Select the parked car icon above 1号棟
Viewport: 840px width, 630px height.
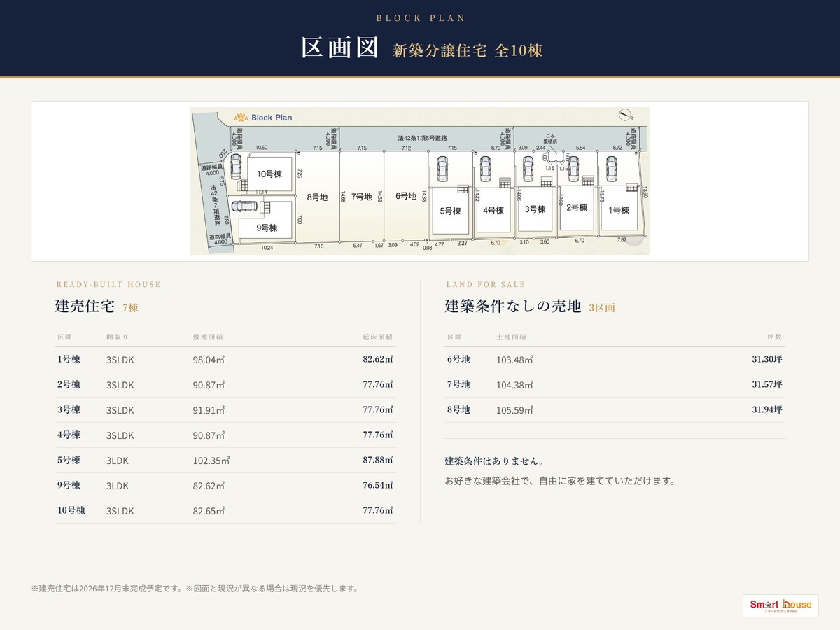(612, 169)
